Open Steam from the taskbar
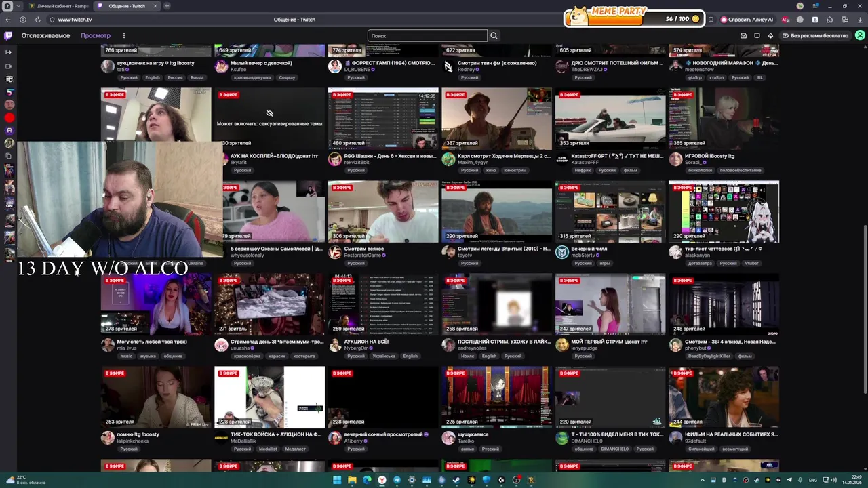This screenshot has width=868, height=488. 456,480
